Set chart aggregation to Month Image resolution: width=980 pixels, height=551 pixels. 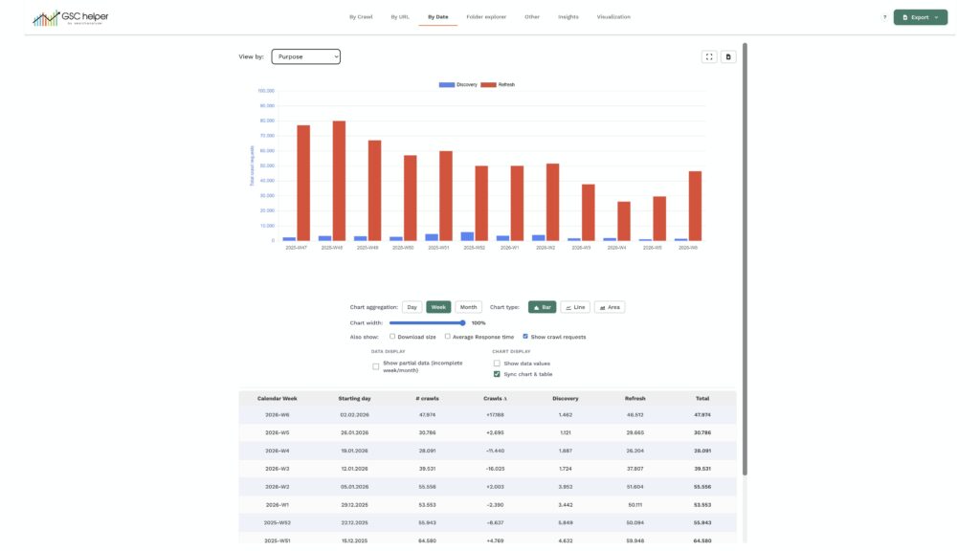click(x=468, y=307)
